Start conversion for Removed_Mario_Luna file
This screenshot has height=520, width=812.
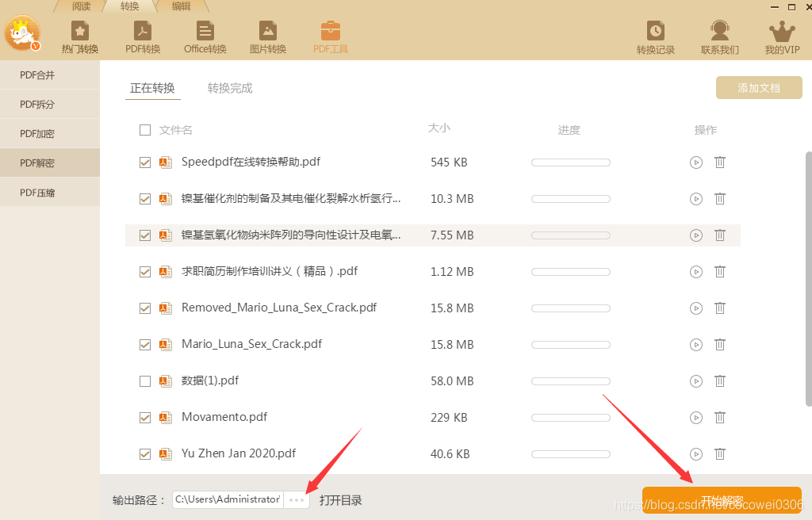(x=696, y=308)
